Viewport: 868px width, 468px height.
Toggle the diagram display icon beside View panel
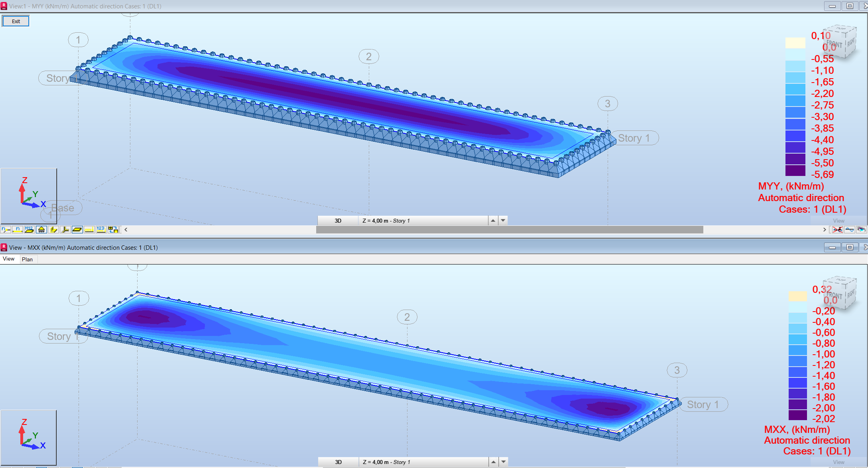tap(850, 230)
